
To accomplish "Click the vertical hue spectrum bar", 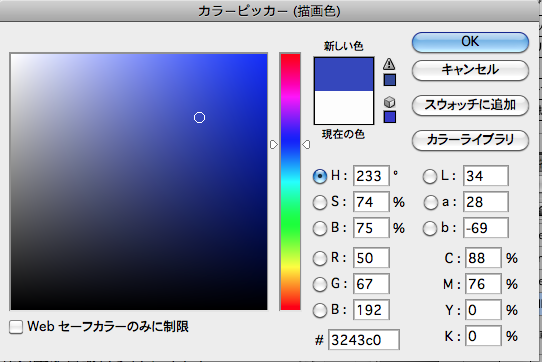I will (x=290, y=182).
